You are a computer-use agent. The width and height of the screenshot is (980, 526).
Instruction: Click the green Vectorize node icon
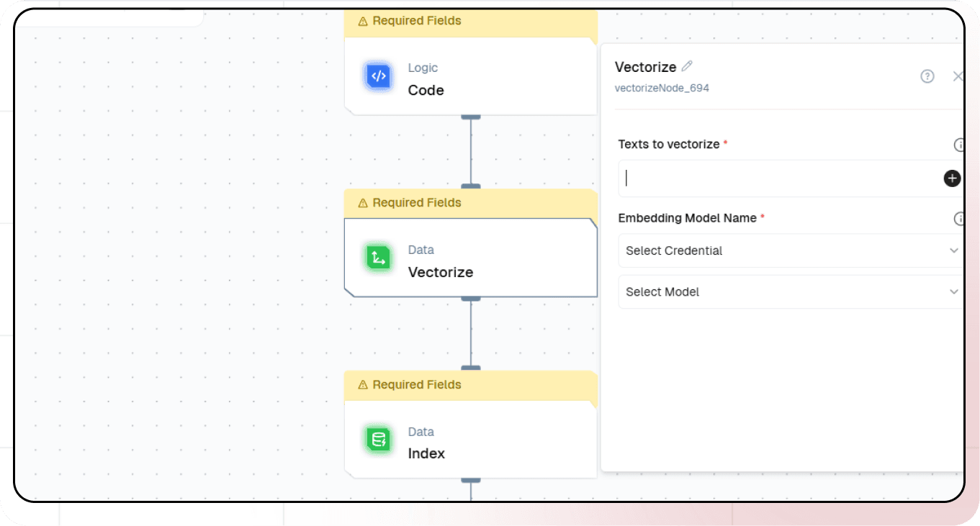(378, 258)
